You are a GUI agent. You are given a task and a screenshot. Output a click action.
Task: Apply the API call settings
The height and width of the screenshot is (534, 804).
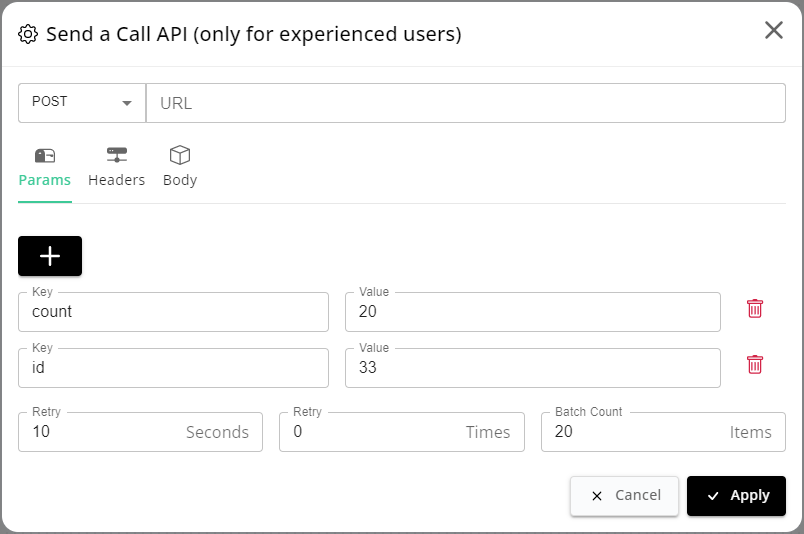pyautogui.click(x=736, y=496)
